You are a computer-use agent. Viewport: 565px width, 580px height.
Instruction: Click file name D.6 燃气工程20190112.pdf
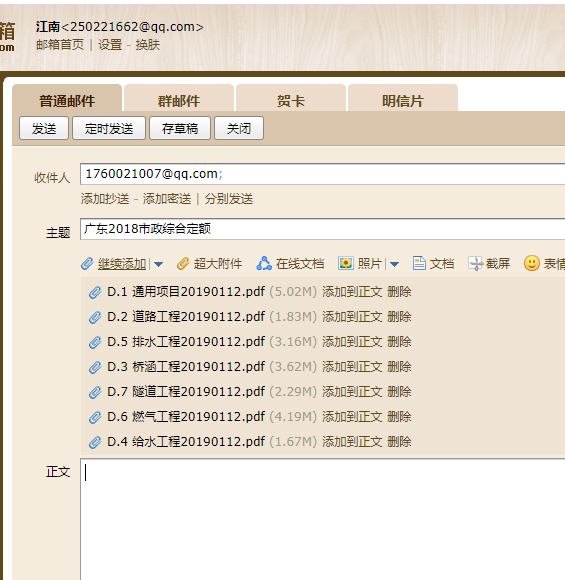[186, 417]
